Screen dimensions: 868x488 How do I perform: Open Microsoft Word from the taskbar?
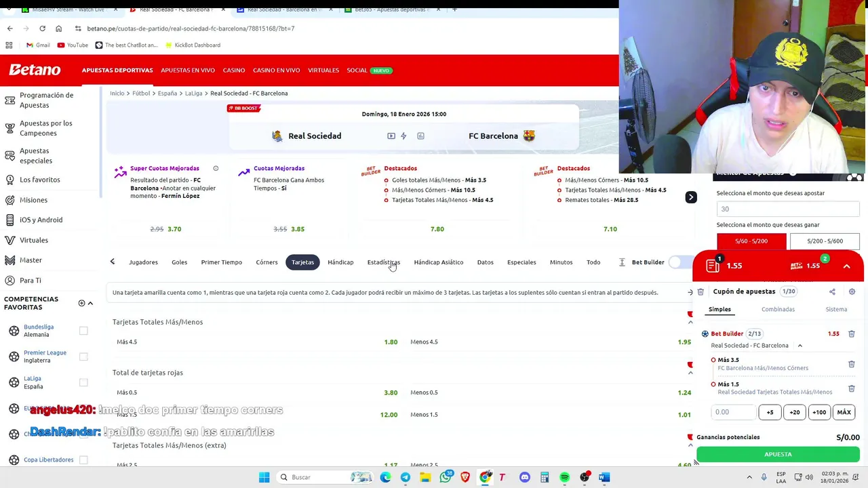604,477
